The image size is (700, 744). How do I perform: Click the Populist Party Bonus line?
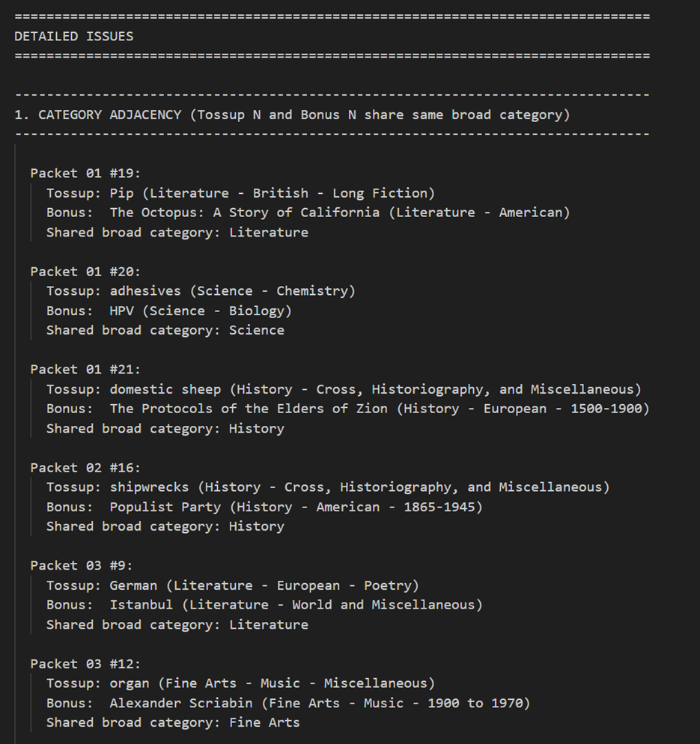coord(264,507)
